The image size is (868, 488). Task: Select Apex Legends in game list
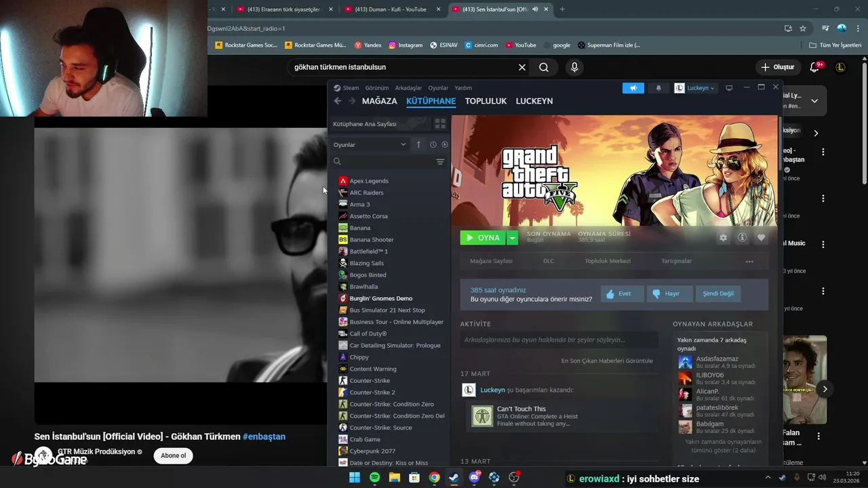click(369, 181)
